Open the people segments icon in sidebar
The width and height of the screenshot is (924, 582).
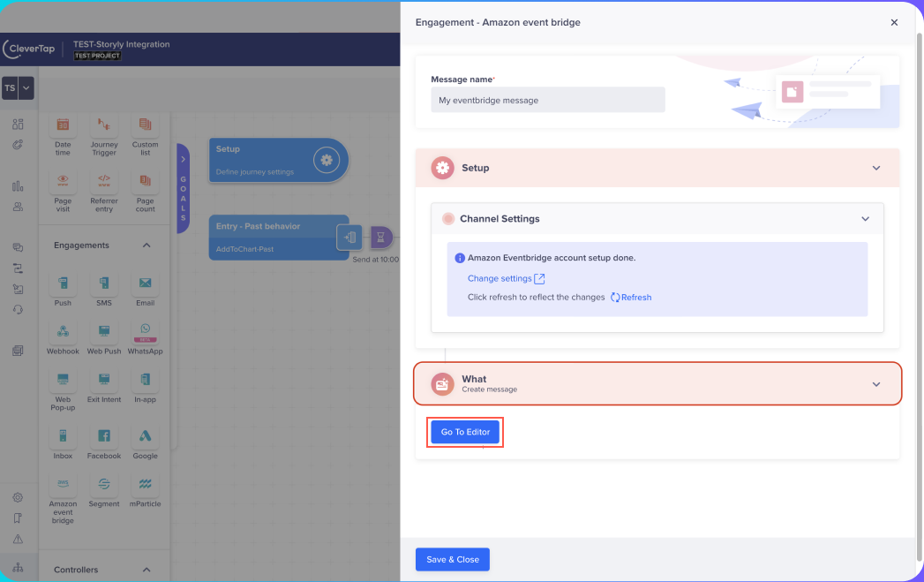(x=18, y=207)
